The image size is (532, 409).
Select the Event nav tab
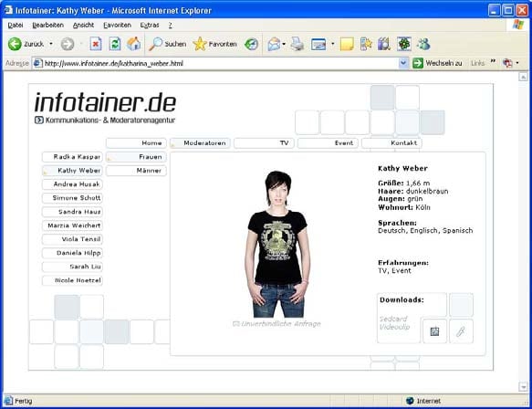[328, 143]
